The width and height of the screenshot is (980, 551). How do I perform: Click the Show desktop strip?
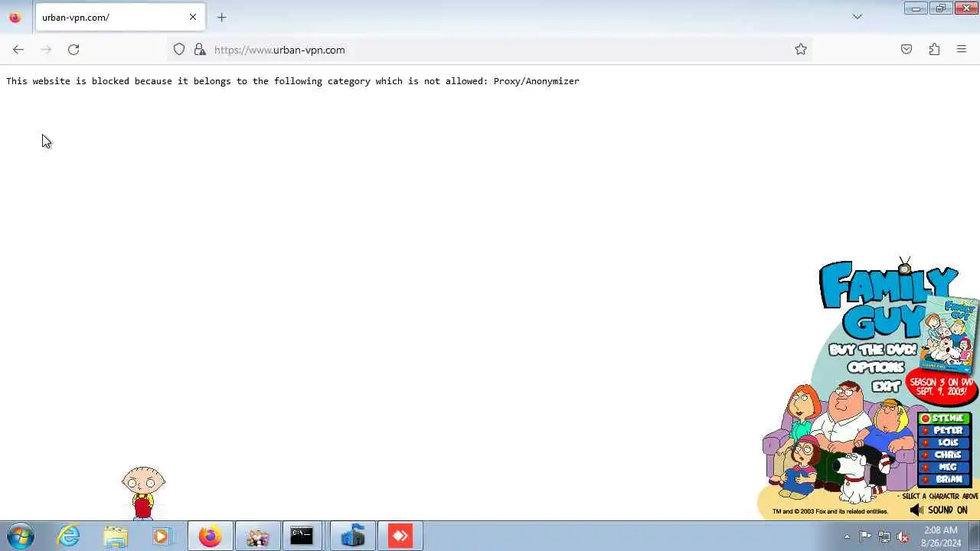click(975, 536)
